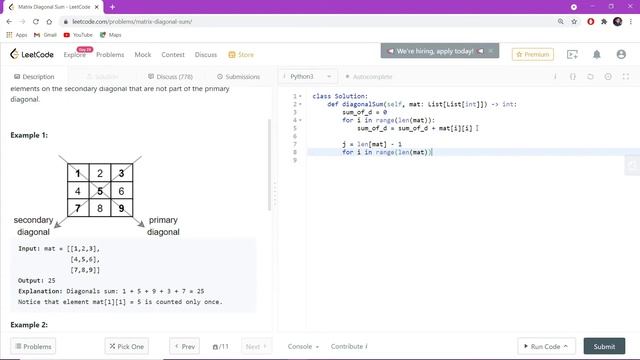Open the Run Code dropdown arrow

tap(566, 347)
